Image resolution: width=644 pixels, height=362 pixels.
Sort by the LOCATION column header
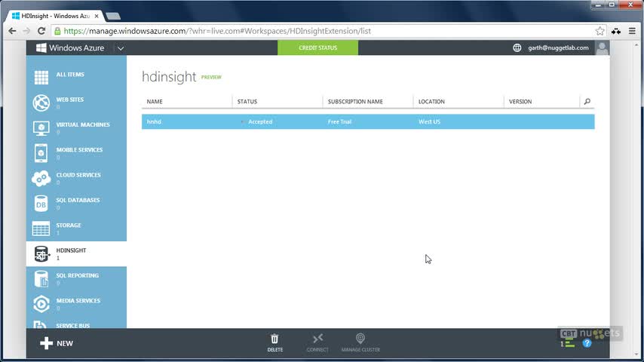[431, 102]
